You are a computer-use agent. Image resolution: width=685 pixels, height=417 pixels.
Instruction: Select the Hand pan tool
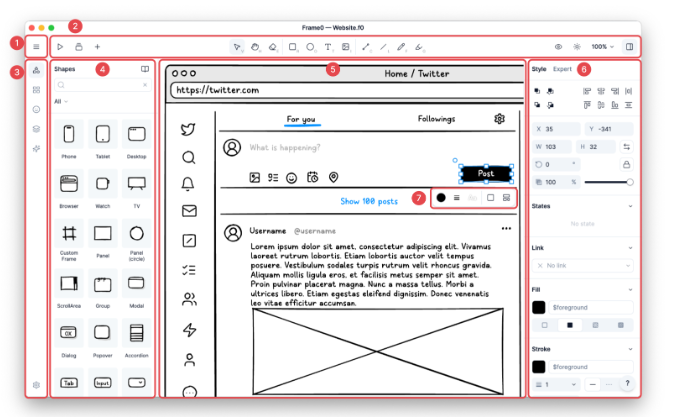point(256,47)
